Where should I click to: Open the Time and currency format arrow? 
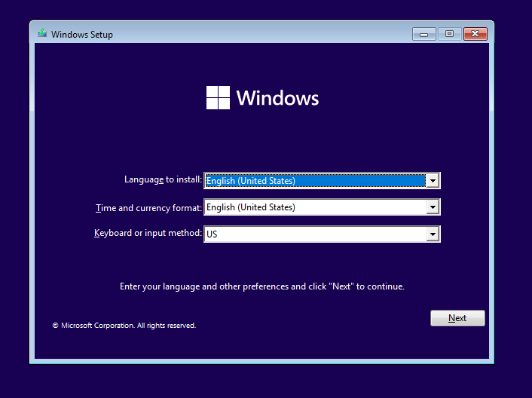(x=432, y=207)
